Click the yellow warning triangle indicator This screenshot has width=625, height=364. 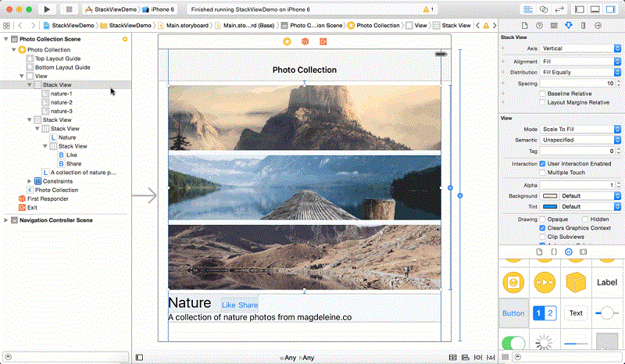(426, 9)
